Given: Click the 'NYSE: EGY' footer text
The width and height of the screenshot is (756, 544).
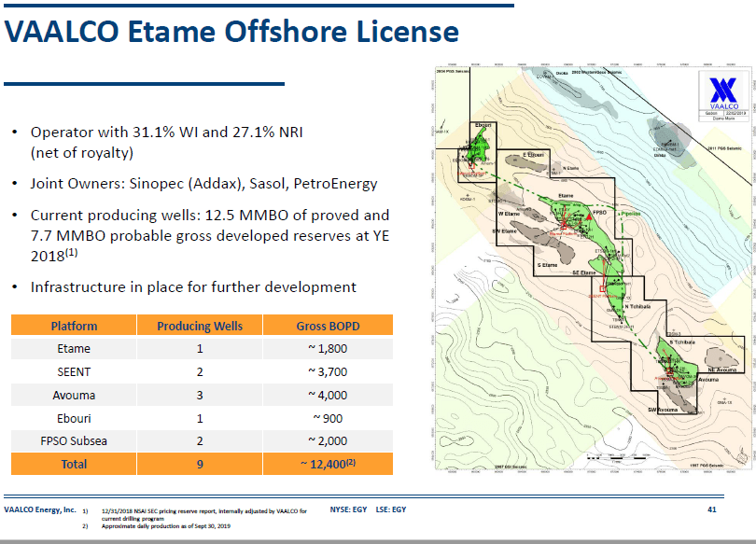Looking at the screenshot, I should tap(348, 509).
